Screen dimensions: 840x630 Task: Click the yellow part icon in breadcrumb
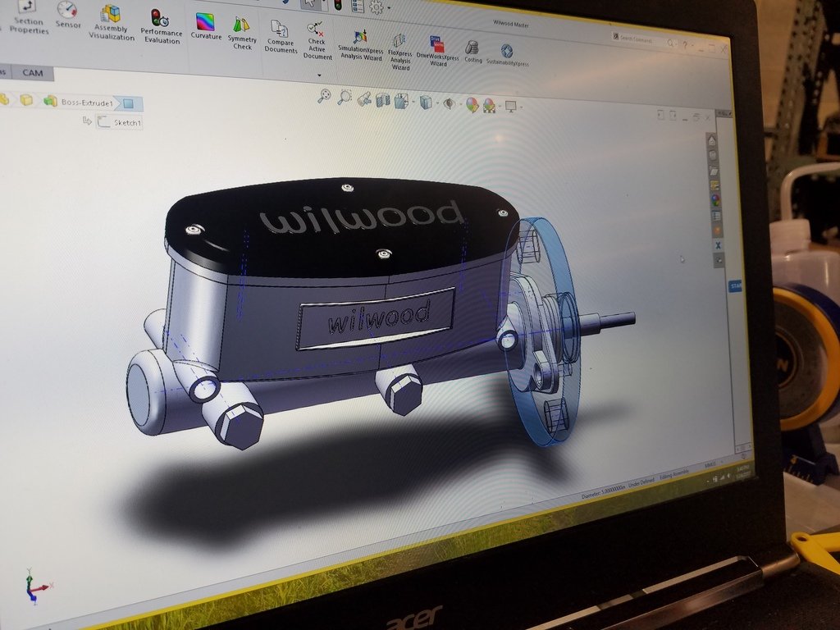click(26, 100)
